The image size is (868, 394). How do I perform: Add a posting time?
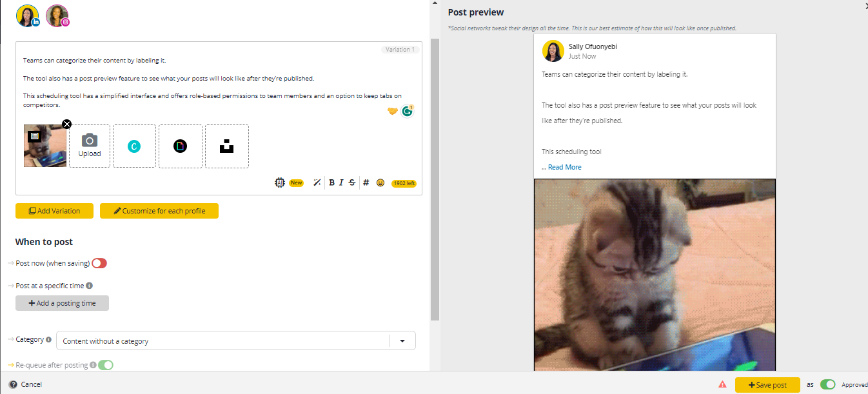point(62,303)
